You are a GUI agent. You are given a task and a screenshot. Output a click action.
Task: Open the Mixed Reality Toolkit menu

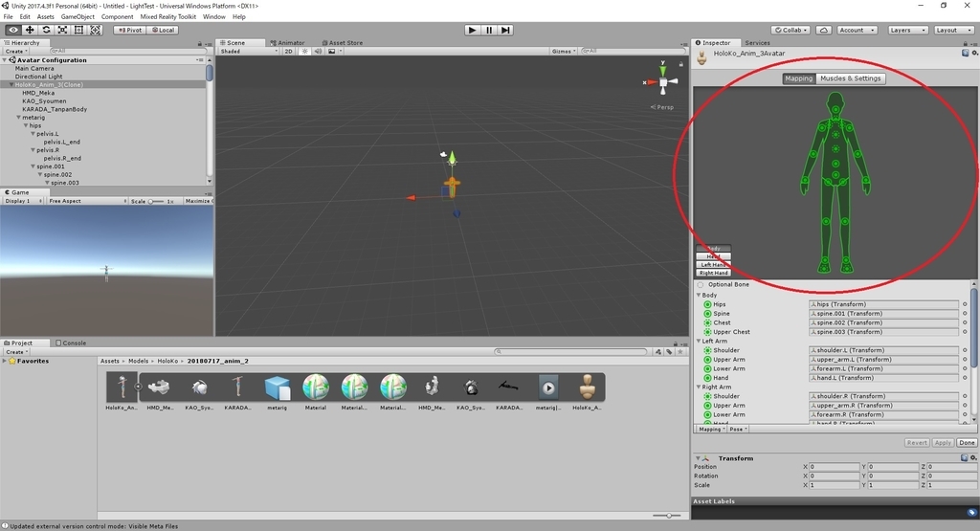tap(167, 17)
